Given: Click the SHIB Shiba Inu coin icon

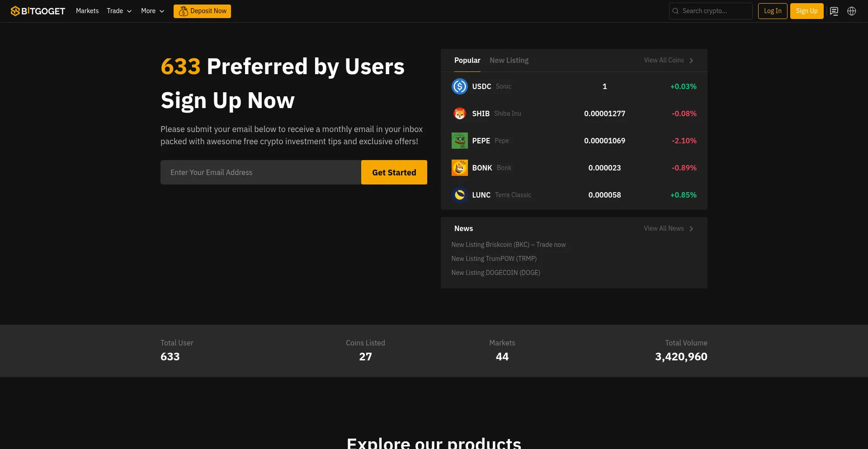Looking at the screenshot, I should pyautogui.click(x=459, y=113).
